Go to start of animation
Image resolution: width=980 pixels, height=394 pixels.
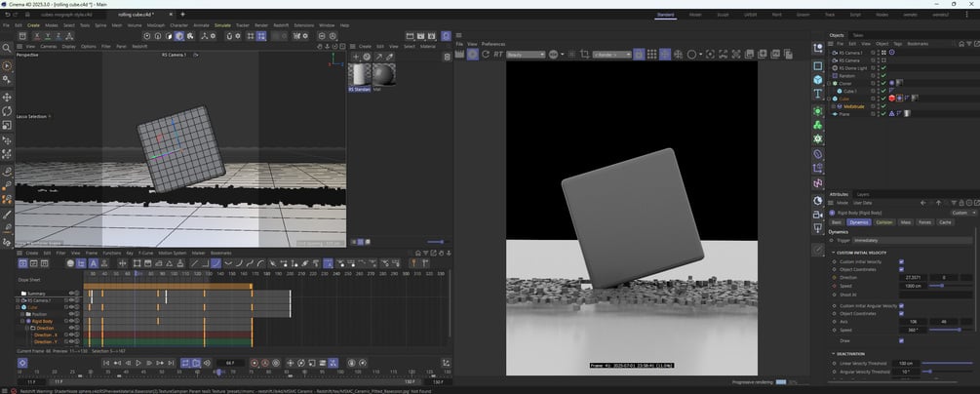106,363
